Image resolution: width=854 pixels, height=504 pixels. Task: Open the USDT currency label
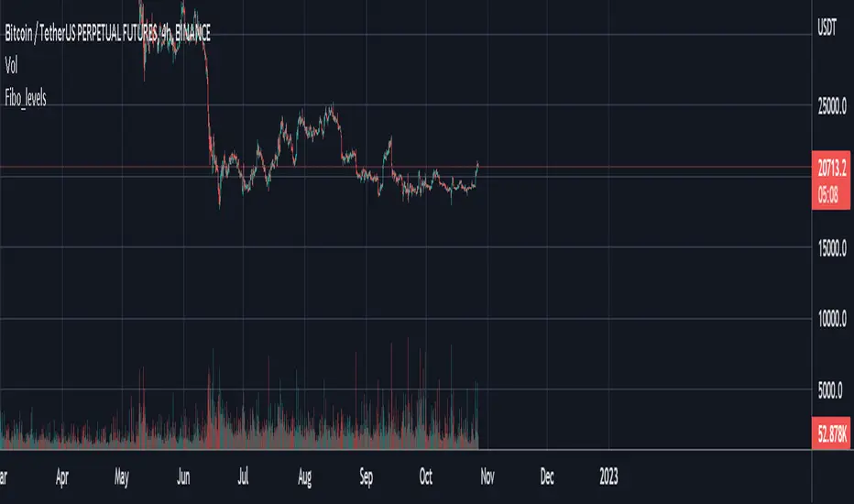click(827, 32)
